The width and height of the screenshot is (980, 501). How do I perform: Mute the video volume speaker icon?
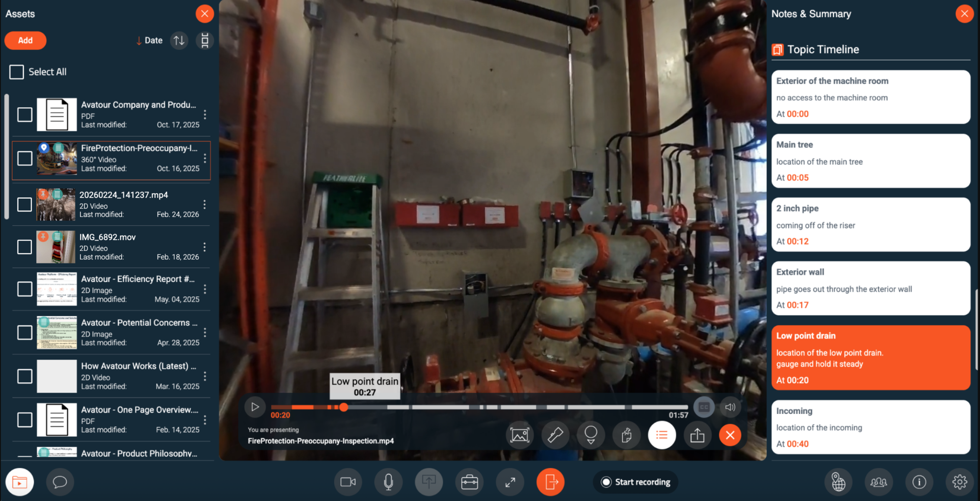730,407
